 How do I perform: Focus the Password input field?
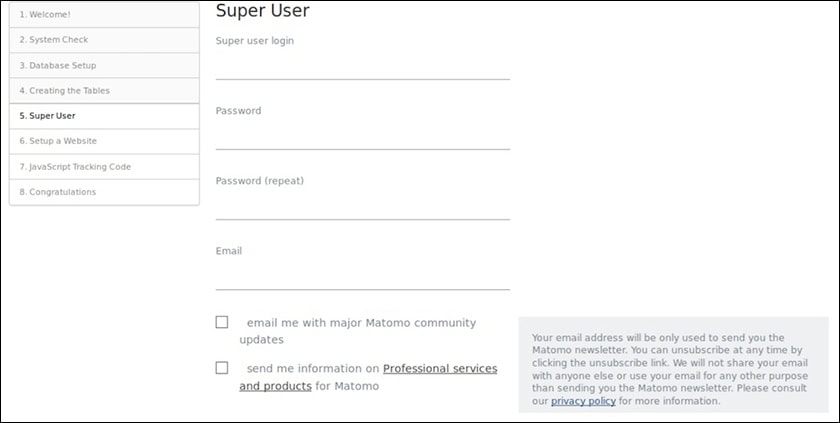(362, 136)
